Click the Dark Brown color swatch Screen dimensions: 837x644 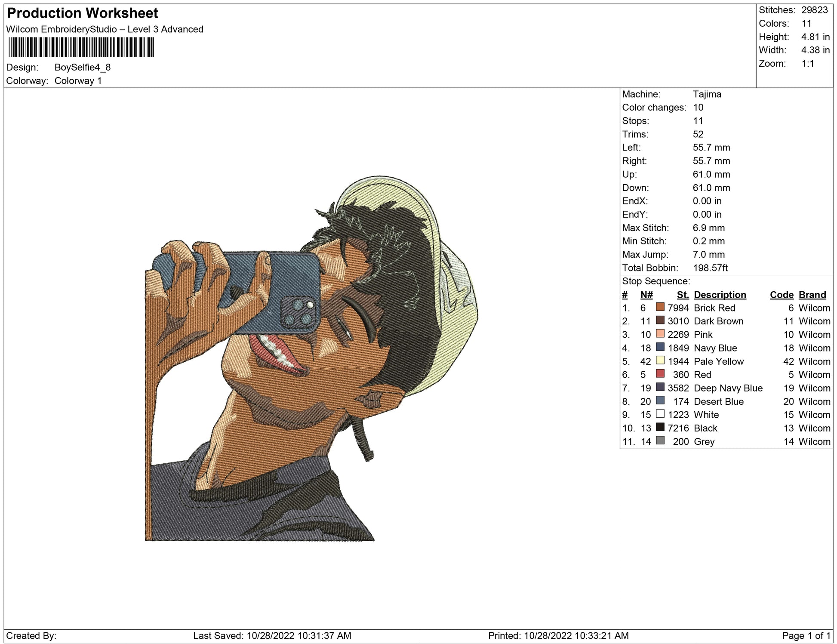(660, 320)
